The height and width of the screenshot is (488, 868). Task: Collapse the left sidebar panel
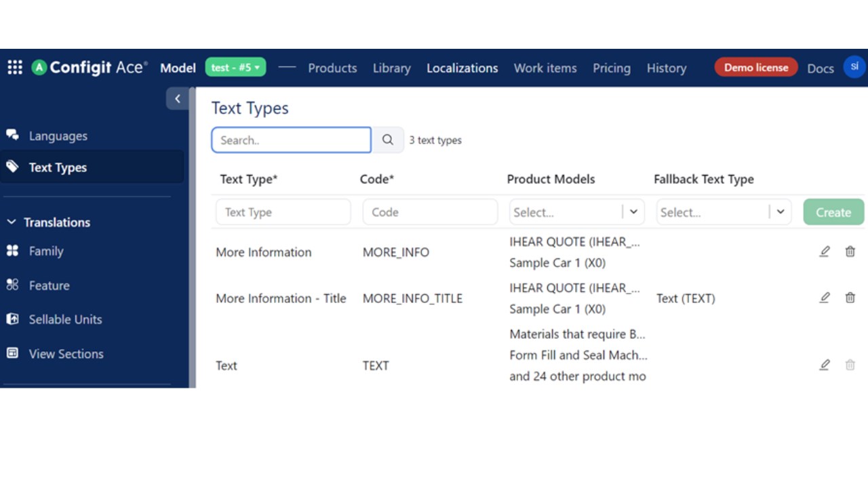click(178, 99)
